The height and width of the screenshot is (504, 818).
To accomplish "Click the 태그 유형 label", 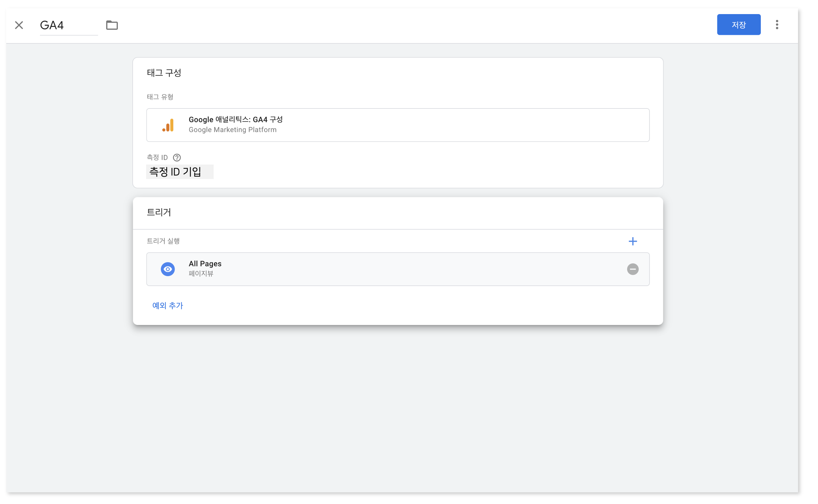I will [x=160, y=97].
